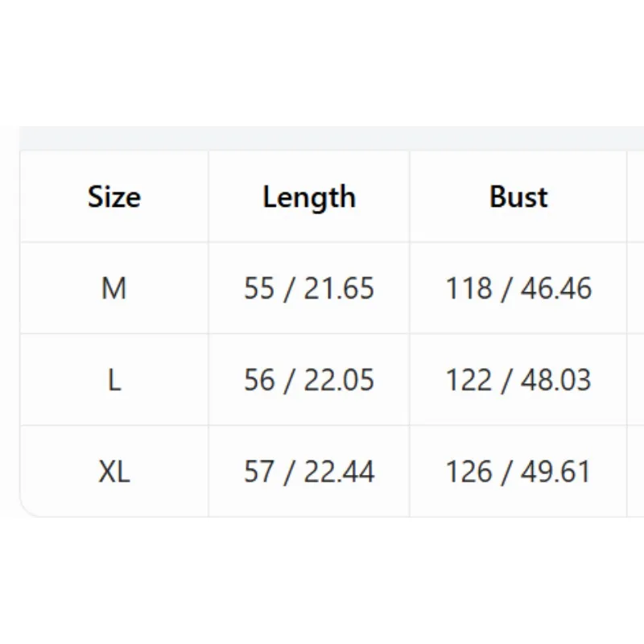Viewport: 644px width, 644px height.
Task: Click the cut-off cell right of 126 / 49.61
Action: coord(635,471)
